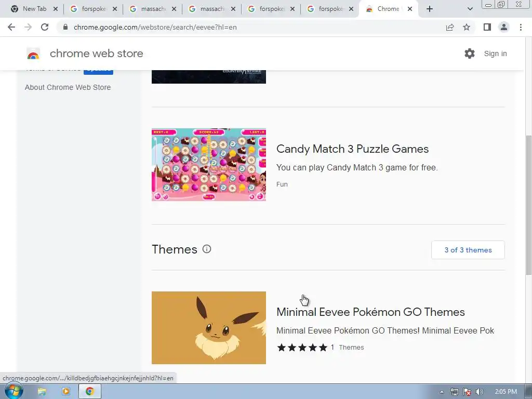The image size is (532, 399).
Task: Open Minimal Eevee Pokémon GO Themes title
Action: click(x=370, y=312)
